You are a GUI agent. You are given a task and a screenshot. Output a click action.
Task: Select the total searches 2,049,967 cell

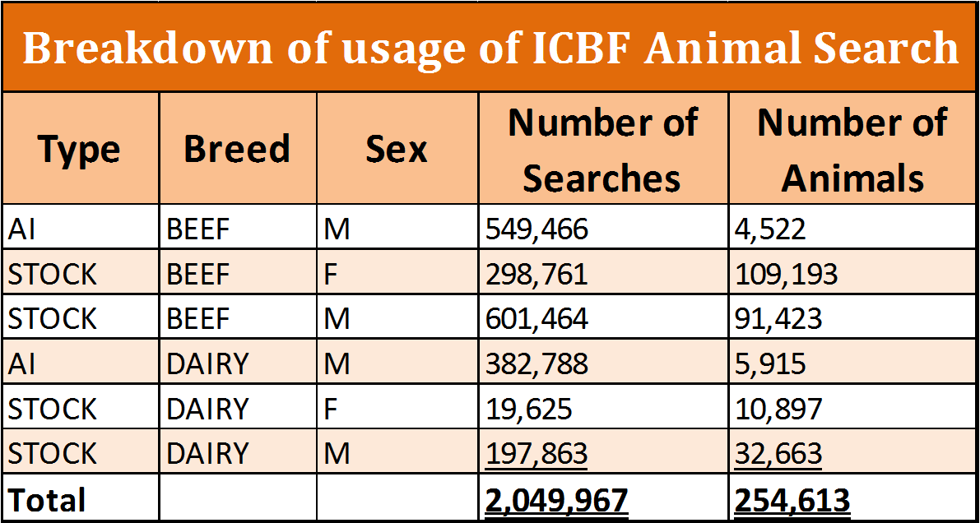(603, 499)
